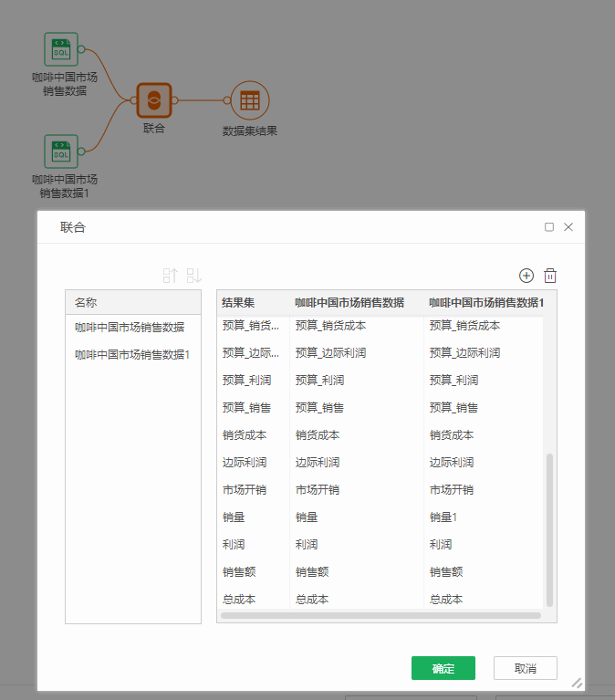Screen dimensions: 615x700
Task: Click the 销量1 cell in last column
Action: [x=443, y=517]
